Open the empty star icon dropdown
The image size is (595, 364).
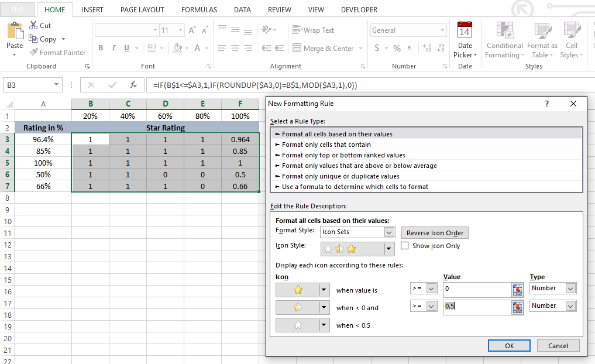coord(324,325)
